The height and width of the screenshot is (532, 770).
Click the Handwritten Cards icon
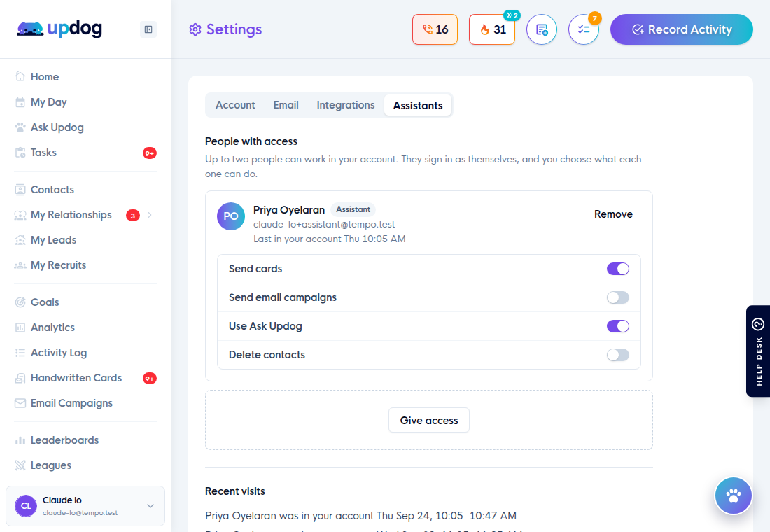(20, 378)
